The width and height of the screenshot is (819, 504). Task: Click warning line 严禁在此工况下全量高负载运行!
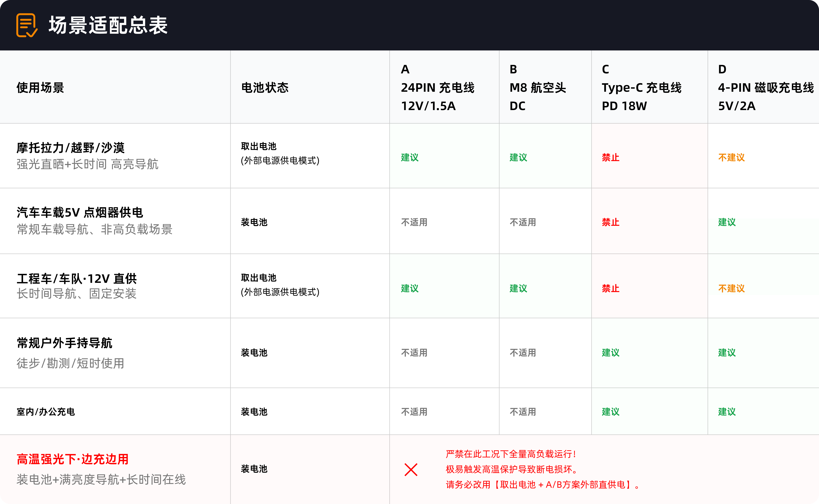[x=511, y=454]
